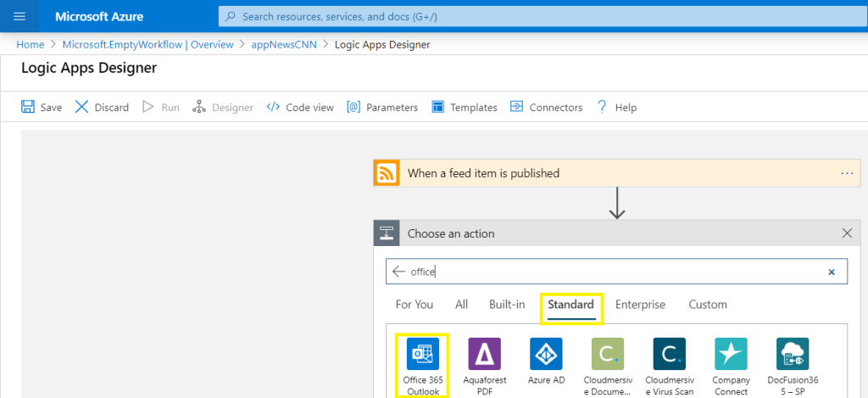
Task: Choose the Company Connect connector icon
Action: [x=731, y=354]
